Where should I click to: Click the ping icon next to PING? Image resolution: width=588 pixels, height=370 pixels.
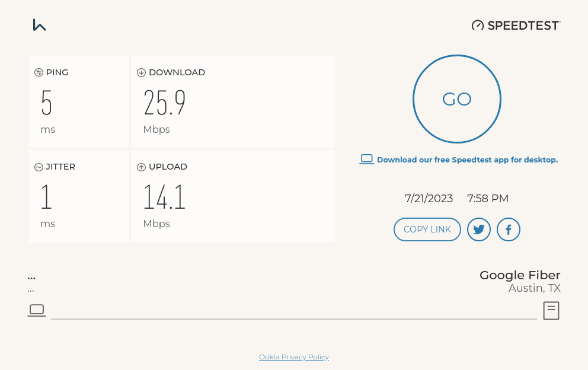[39, 72]
